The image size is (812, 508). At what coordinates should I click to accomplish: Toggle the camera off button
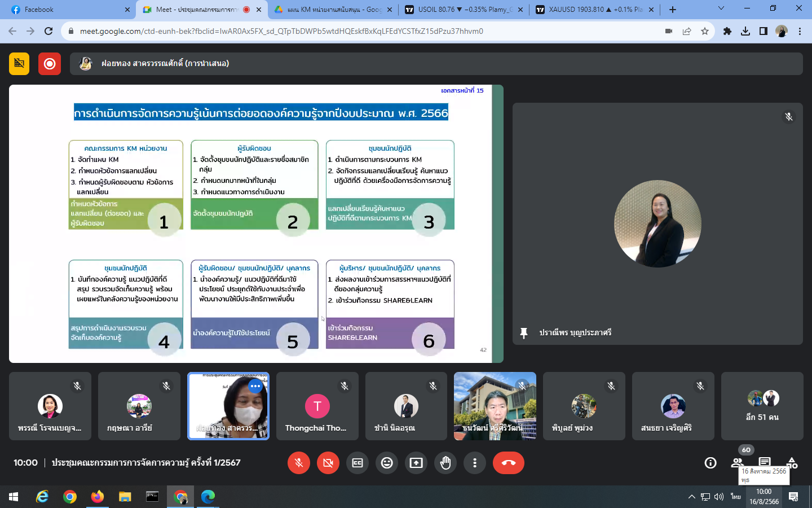coord(328,463)
